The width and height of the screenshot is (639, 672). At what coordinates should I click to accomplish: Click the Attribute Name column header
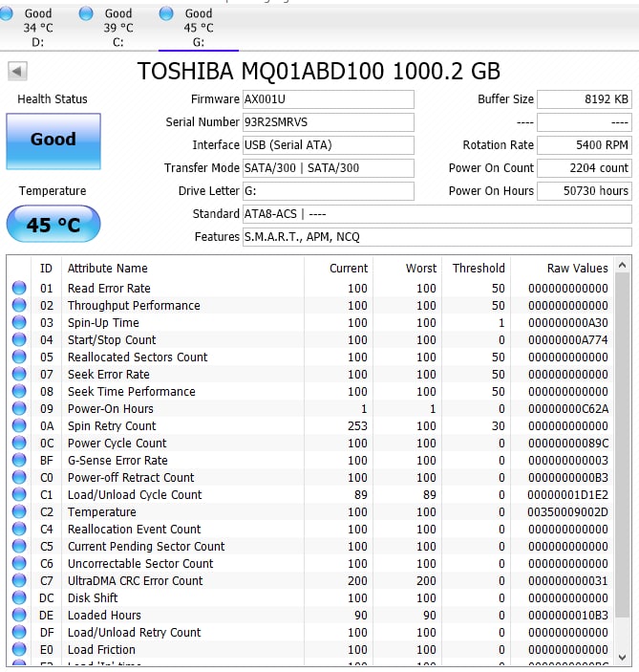pyautogui.click(x=182, y=269)
